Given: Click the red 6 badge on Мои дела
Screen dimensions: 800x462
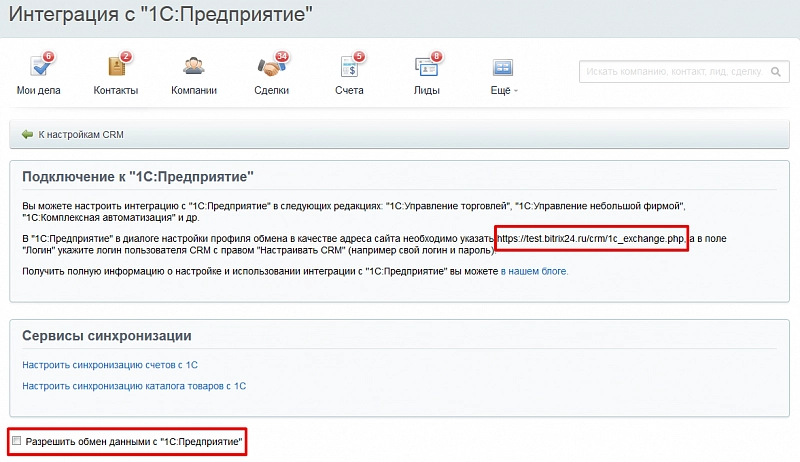Looking at the screenshot, I should pyautogui.click(x=48, y=56).
